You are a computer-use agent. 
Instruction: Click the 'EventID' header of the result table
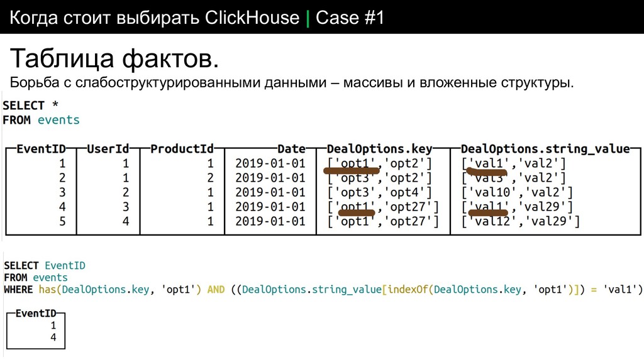click(36, 313)
